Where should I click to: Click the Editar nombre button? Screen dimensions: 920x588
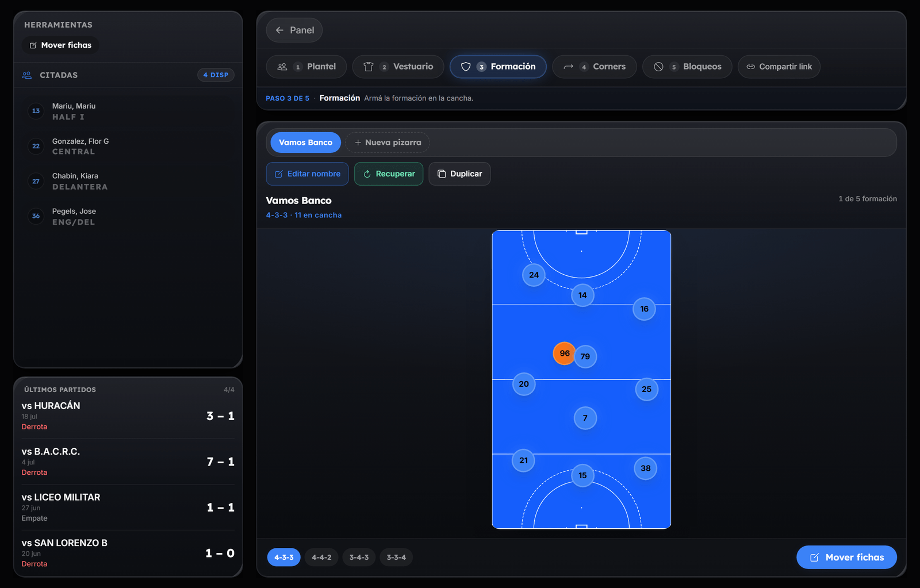308,174
